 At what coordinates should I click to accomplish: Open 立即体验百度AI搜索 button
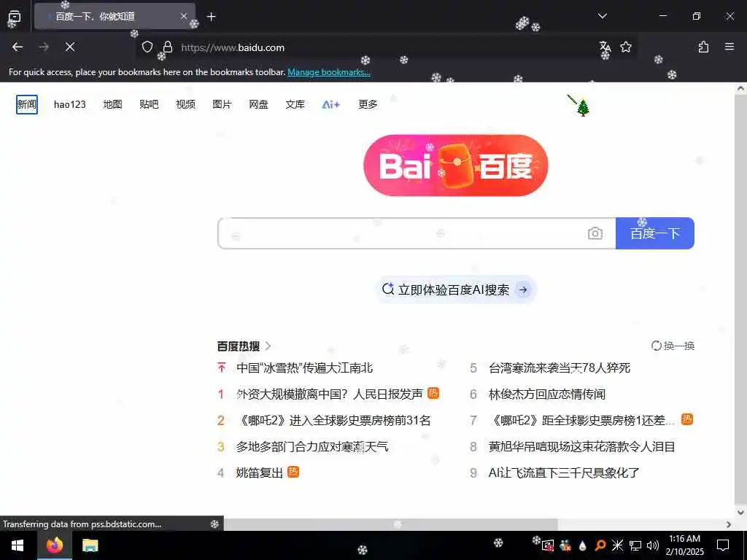coord(455,289)
